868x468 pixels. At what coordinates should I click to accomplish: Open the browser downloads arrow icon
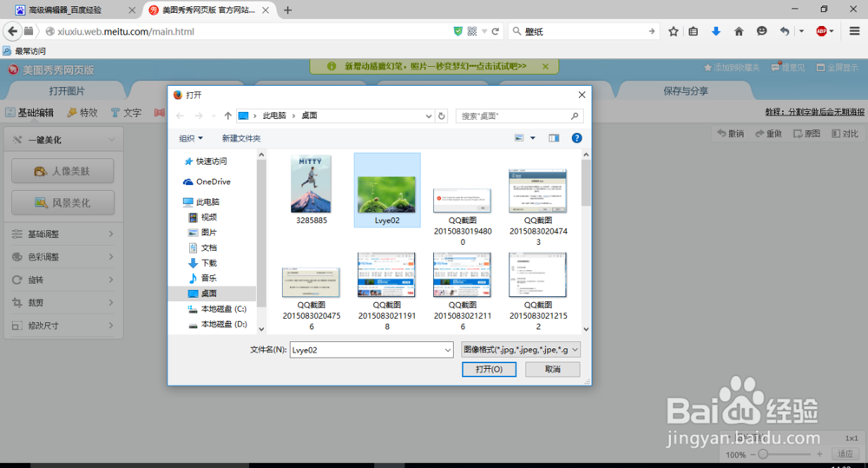[716, 31]
